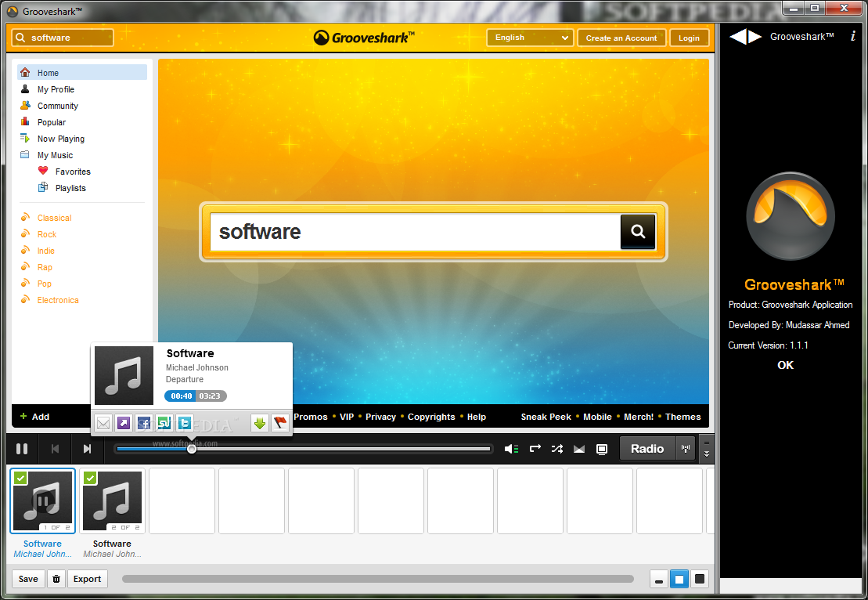Open the Mobile link
868x600 pixels.
coord(597,417)
